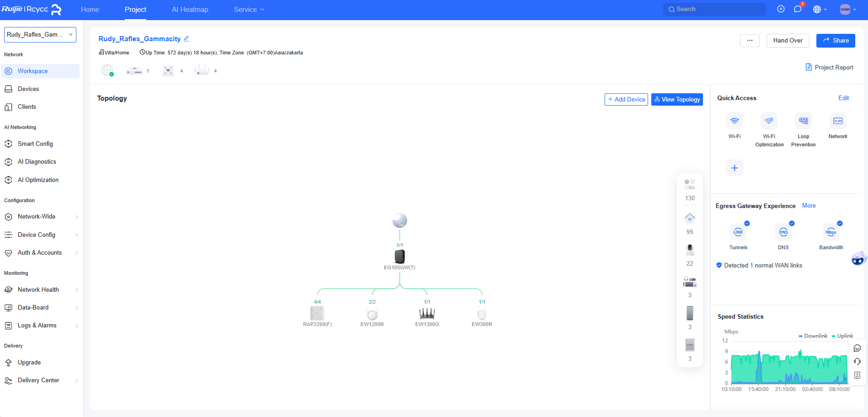Open the Project Report link

pyautogui.click(x=829, y=67)
